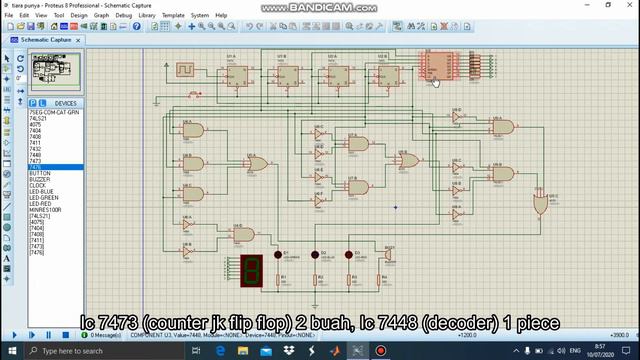This screenshot has height=360, width=640.
Task: Click the red X toolbar icon
Action: (444, 27)
